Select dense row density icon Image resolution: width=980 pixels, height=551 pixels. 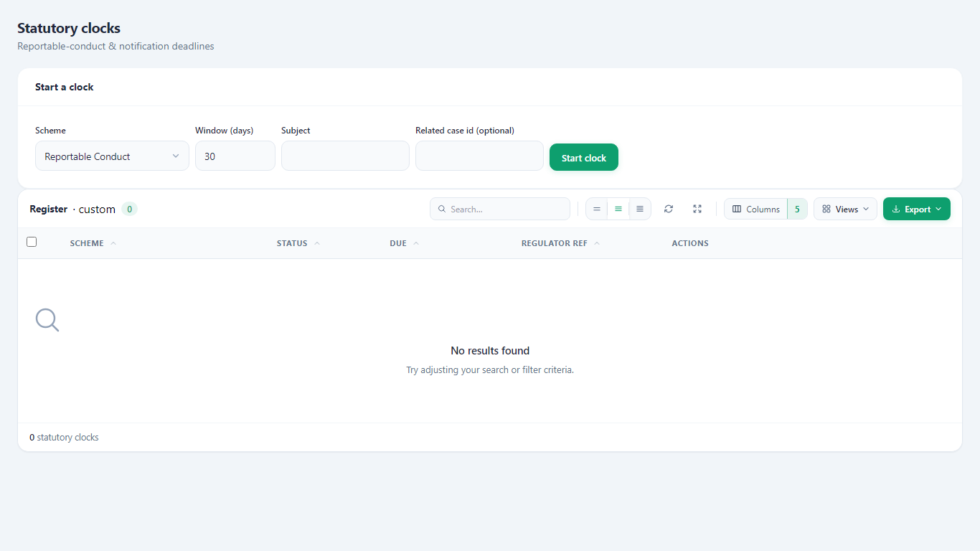click(x=640, y=209)
